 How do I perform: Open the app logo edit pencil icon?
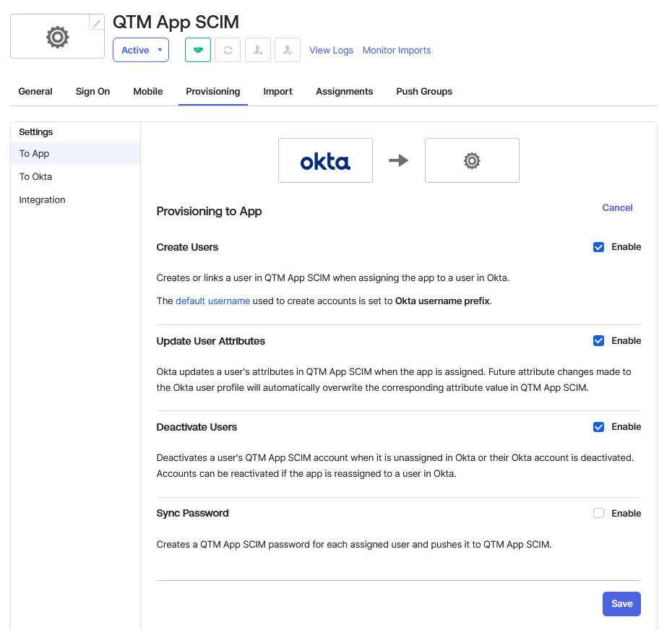click(x=96, y=22)
